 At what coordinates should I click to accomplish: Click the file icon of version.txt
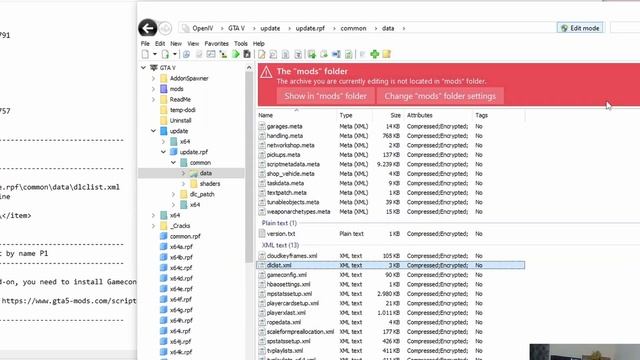point(262,234)
